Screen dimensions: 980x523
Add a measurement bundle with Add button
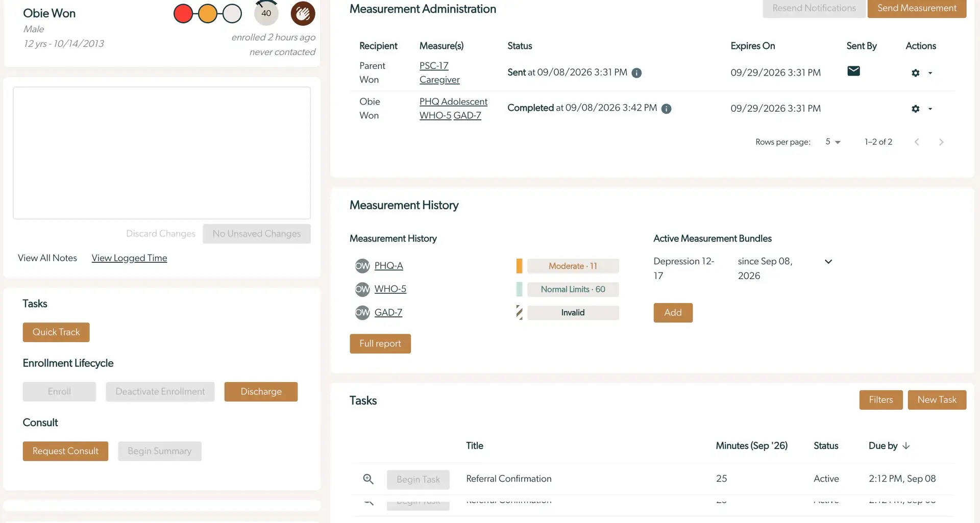[x=673, y=313]
